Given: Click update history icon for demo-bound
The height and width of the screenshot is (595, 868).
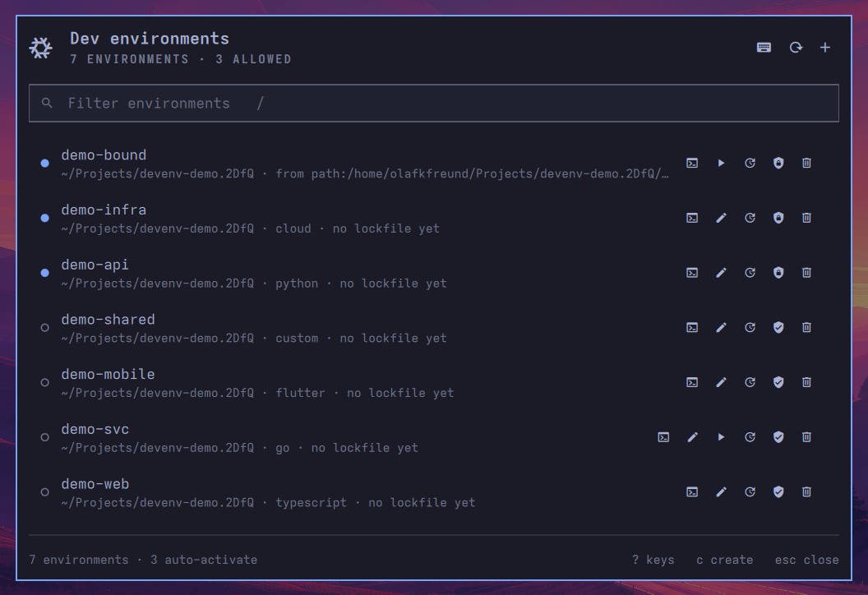Looking at the screenshot, I should point(750,163).
